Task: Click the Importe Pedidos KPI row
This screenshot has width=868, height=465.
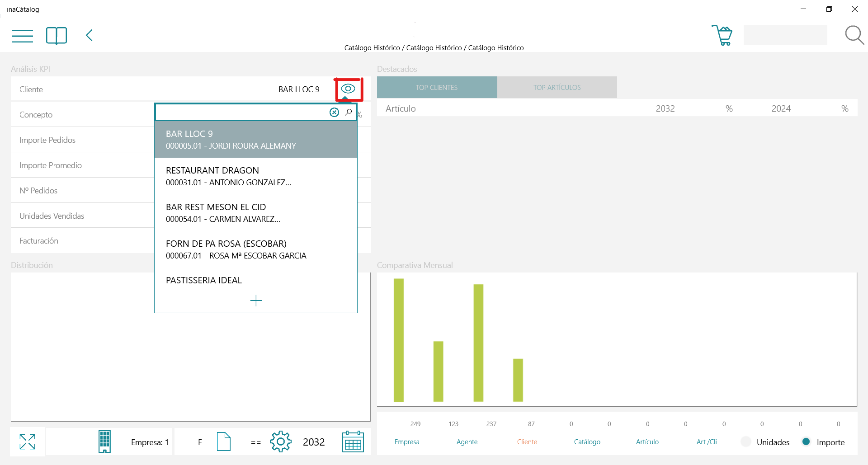Action: (83, 140)
